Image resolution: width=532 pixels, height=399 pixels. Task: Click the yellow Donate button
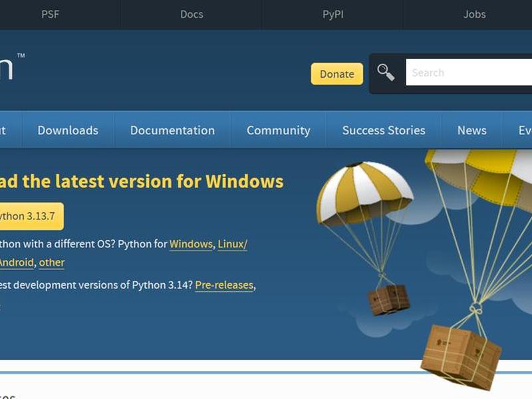point(337,74)
